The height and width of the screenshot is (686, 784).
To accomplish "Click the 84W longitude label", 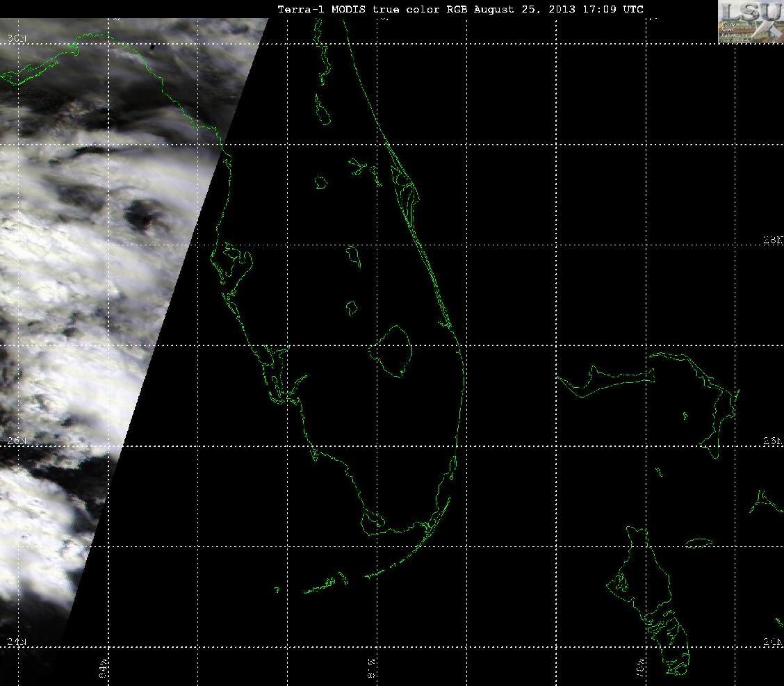I will (x=104, y=667).
